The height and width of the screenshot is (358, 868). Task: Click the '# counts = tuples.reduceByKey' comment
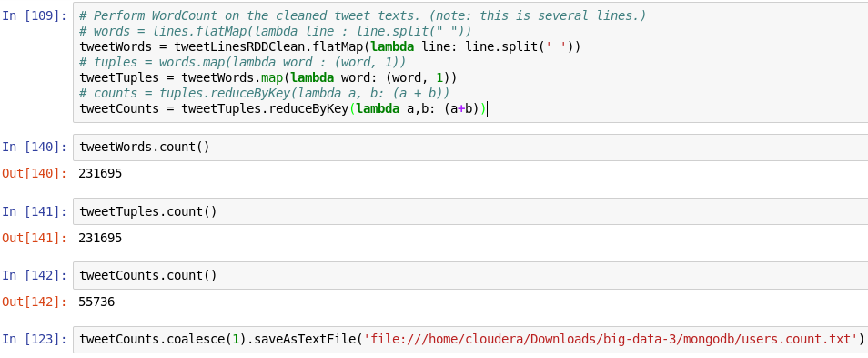264,93
